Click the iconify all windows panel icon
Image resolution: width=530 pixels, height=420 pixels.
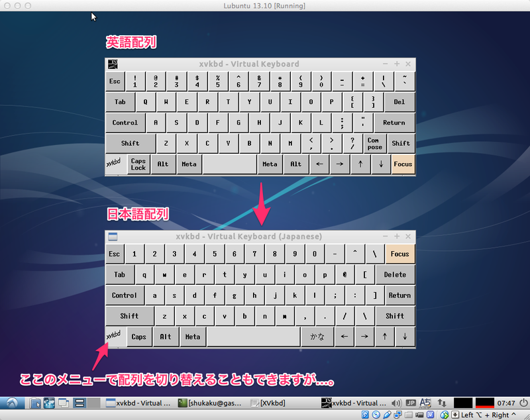point(64,403)
